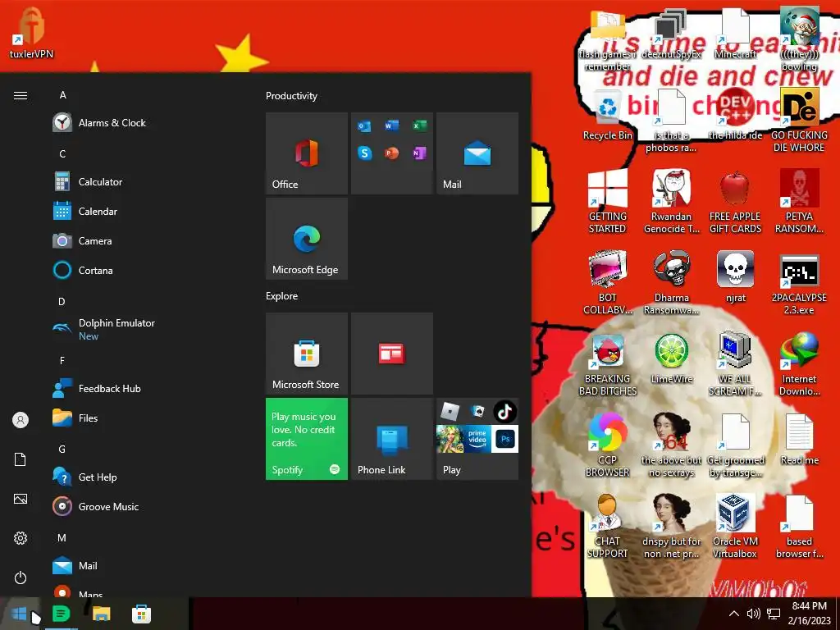840x630 pixels.
Task: Open Microsoft Store from the taskbar
Action: tap(141, 614)
